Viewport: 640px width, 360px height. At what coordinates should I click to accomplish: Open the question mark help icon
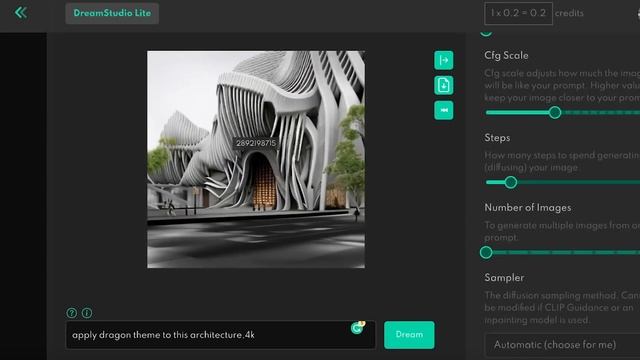click(71, 313)
